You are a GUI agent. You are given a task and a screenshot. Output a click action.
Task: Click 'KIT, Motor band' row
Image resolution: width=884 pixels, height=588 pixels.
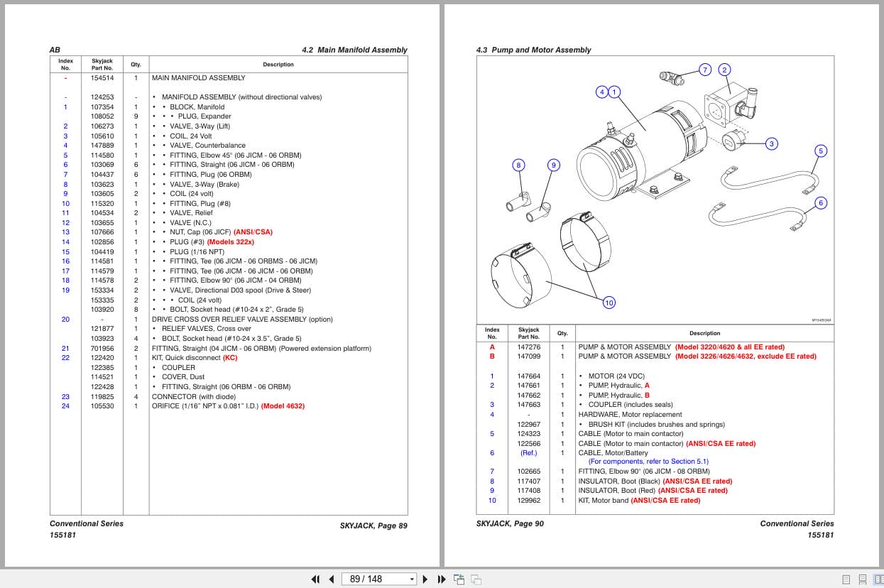tap(639, 501)
